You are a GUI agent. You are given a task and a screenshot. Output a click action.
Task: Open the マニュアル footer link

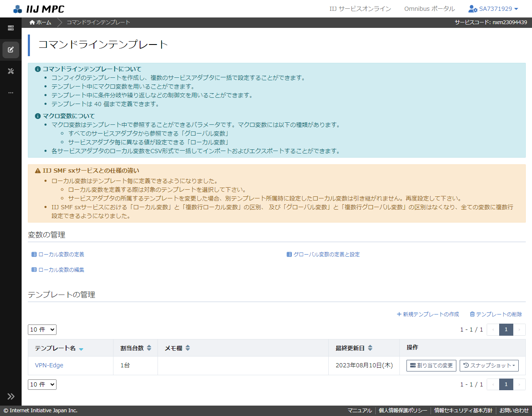(360, 411)
